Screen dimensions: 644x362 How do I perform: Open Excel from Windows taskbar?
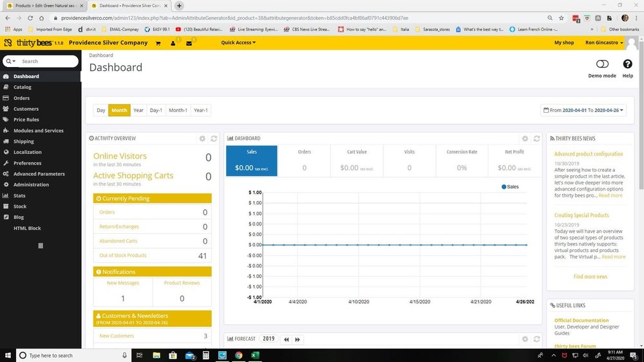(255, 356)
